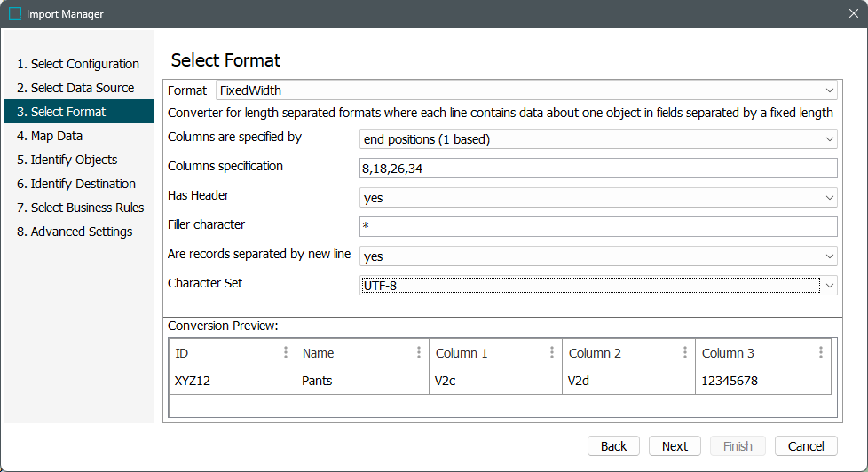
Task: Focus the Filler character text field
Action: 598,227
